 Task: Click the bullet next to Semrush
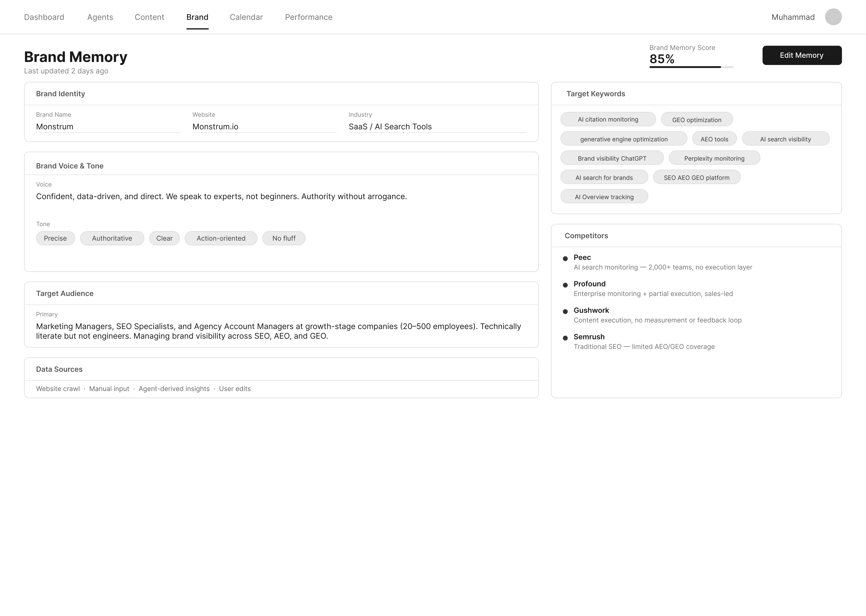(565, 338)
